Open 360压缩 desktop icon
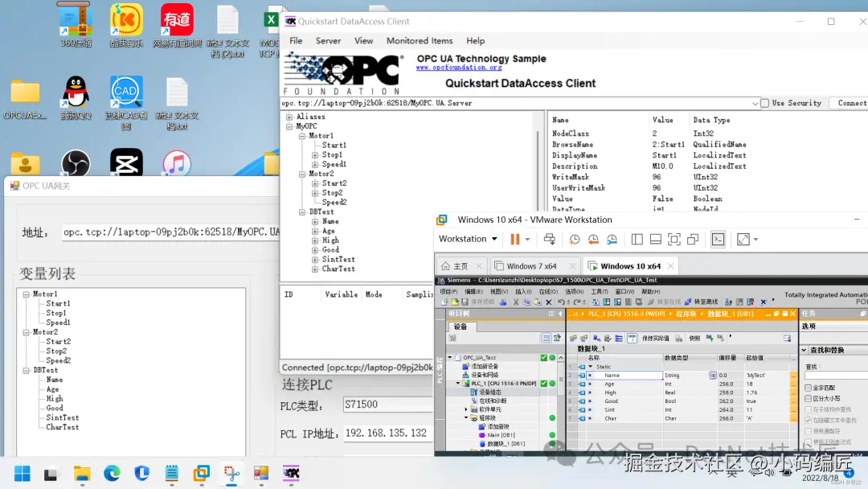868x489 pixels. click(x=76, y=25)
